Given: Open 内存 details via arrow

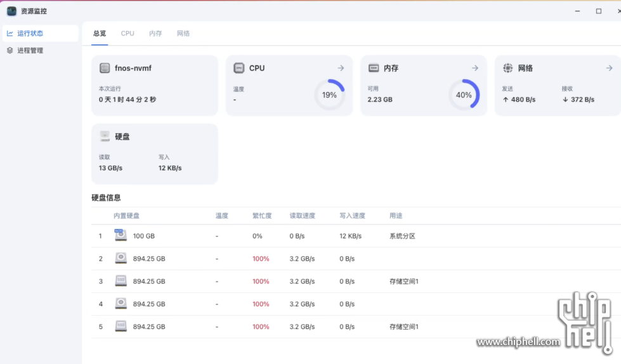Looking at the screenshot, I should click(x=475, y=68).
